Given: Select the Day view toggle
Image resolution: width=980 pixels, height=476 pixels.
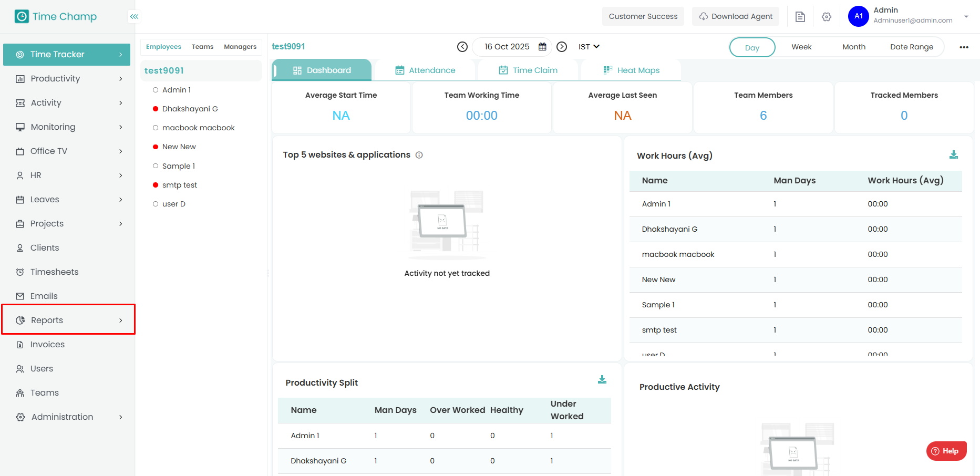Looking at the screenshot, I should pos(752,47).
